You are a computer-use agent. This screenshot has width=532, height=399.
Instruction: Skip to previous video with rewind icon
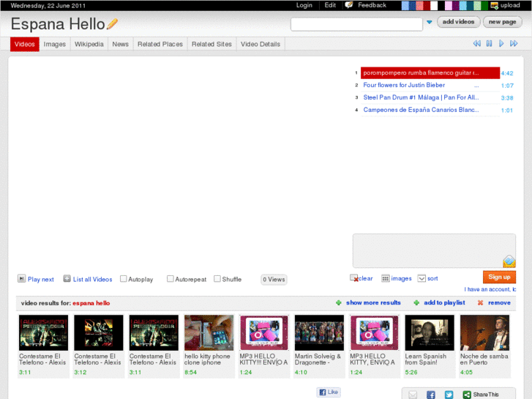click(476, 43)
